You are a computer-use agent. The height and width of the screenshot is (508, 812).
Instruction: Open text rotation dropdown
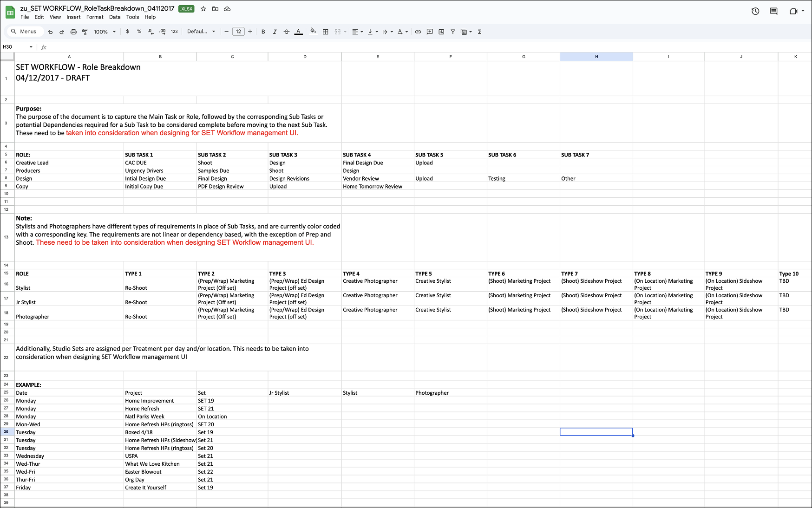(x=403, y=32)
